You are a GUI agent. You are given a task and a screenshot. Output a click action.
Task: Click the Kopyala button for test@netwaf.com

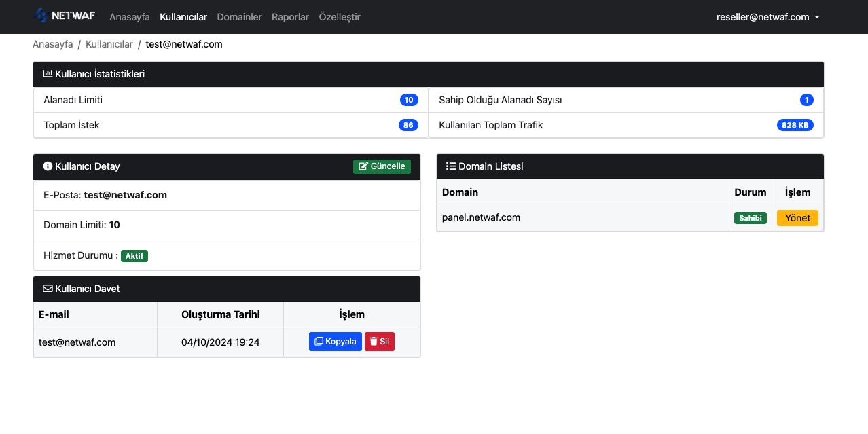click(x=336, y=342)
